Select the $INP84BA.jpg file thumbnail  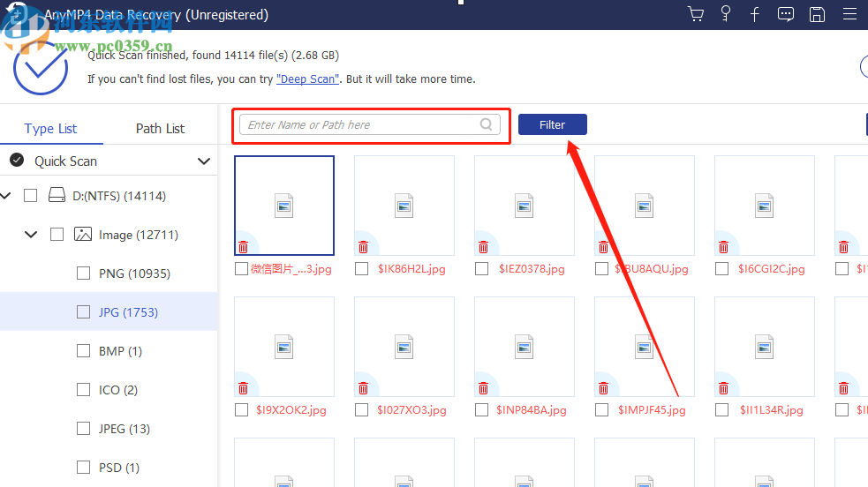click(x=525, y=347)
